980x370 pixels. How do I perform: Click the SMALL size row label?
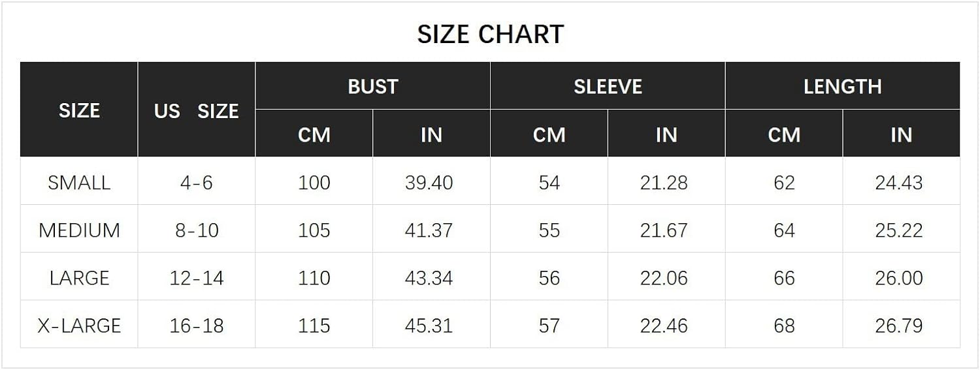tap(79, 182)
